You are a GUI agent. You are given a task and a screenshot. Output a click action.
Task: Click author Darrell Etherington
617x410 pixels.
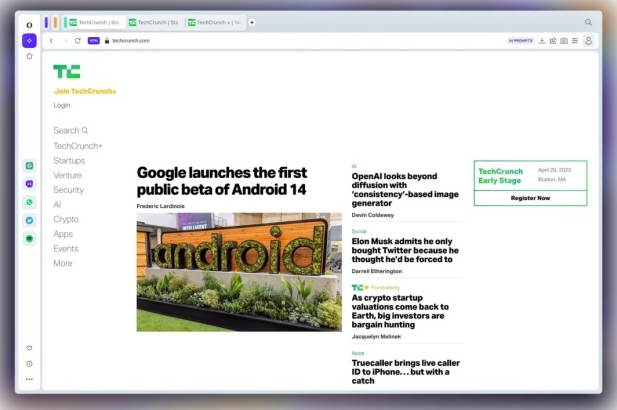pyautogui.click(x=377, y=271)
